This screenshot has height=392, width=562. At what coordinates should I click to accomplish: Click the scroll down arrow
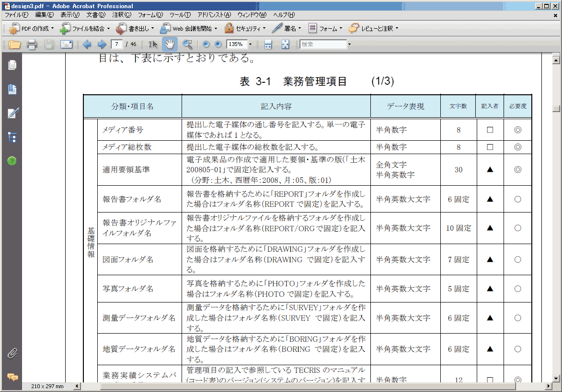point(556,378)
